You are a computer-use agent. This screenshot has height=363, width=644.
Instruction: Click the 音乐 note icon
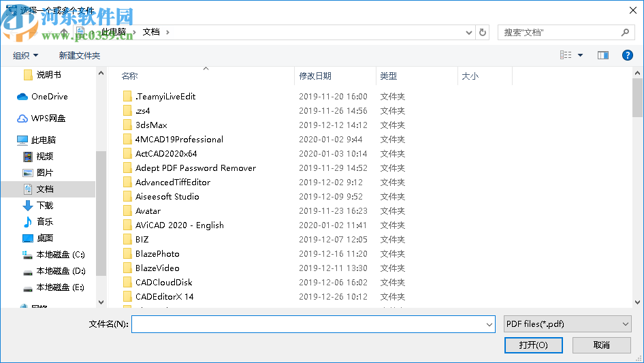pyautogui.click(x=27, y=222)
